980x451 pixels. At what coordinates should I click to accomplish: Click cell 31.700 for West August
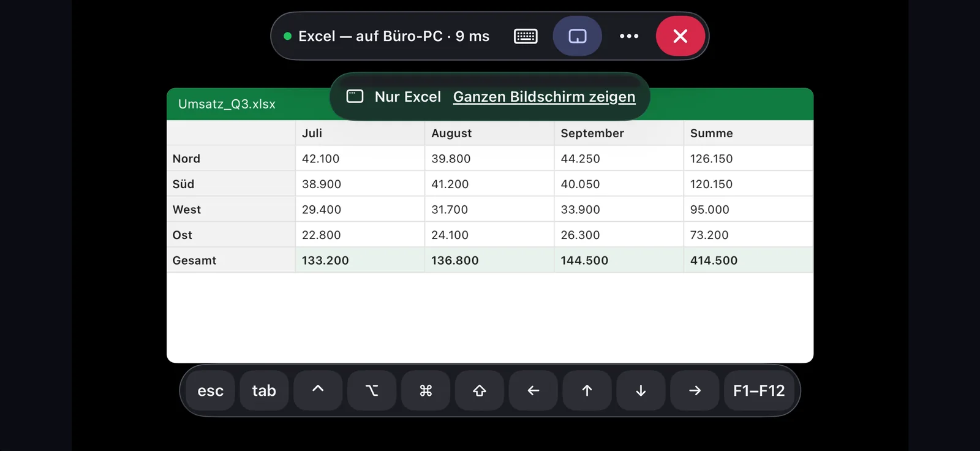click(489, 210)
